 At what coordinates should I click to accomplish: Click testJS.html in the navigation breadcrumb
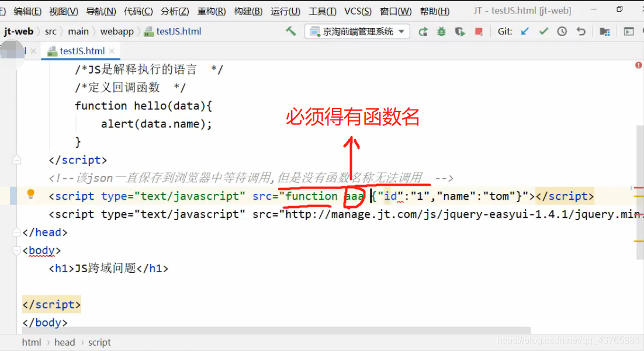[173, 32]
